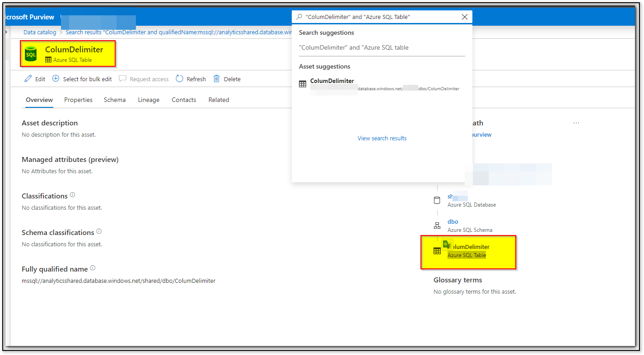Click View search results link
This screenshot has height=355, width=644.
tap(382, 138)
